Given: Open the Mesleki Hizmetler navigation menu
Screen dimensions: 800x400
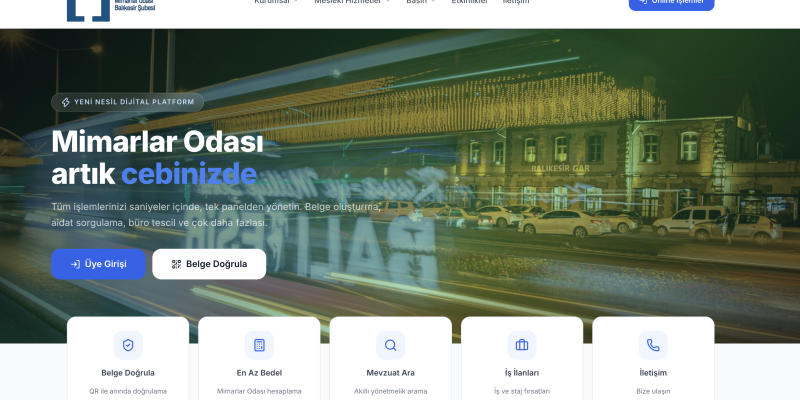Looking at the screenshot, I should (x=352, y=2).
